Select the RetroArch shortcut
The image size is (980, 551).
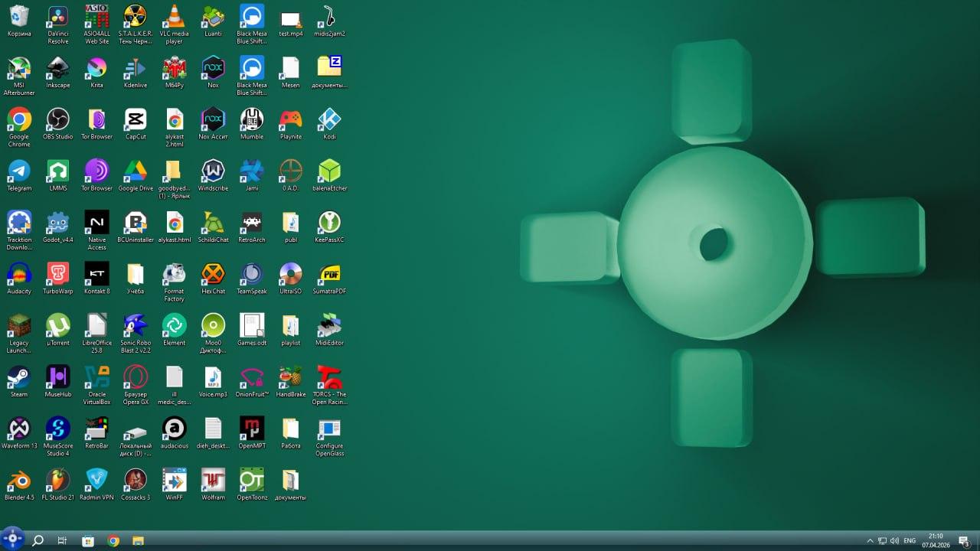(x=251, y=227)
